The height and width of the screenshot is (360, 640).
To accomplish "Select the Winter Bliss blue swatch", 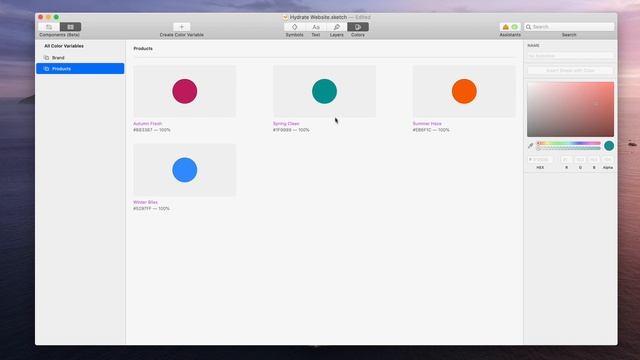I will point(184,170).
